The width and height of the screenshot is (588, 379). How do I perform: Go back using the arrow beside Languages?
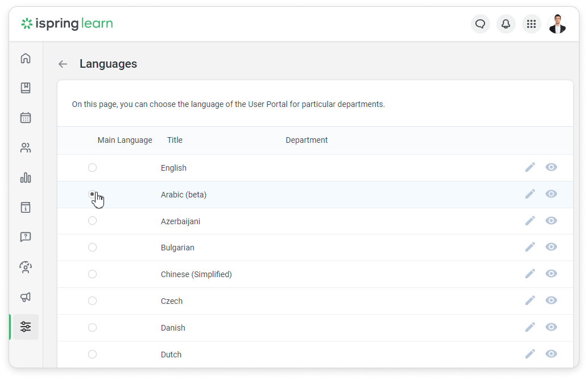pyautogui.click(x=63, y=64)
